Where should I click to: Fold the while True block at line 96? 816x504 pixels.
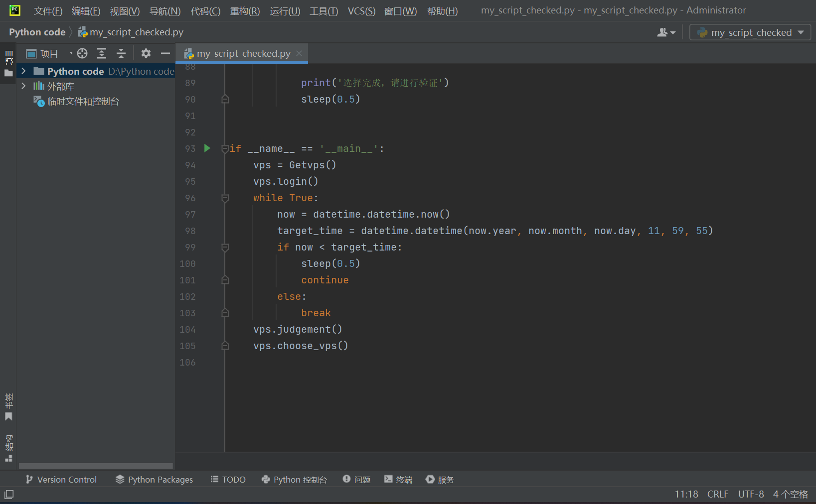pos(225,198)
